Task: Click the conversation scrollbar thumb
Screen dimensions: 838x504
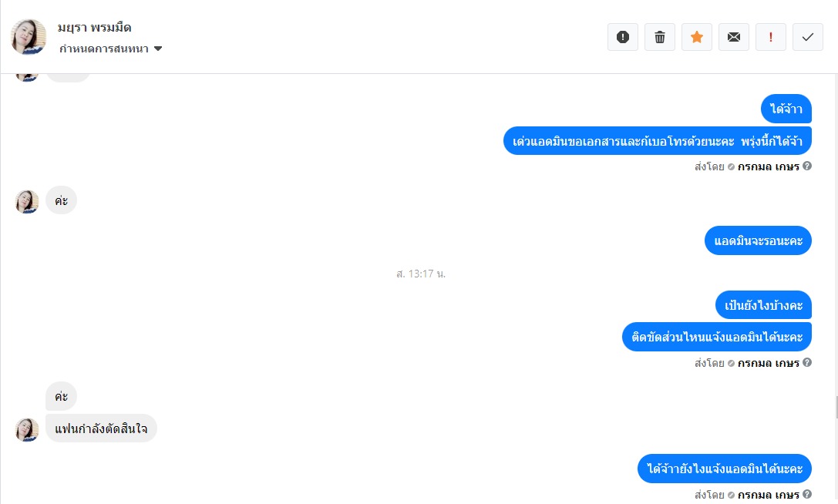Action: point(836,407)
